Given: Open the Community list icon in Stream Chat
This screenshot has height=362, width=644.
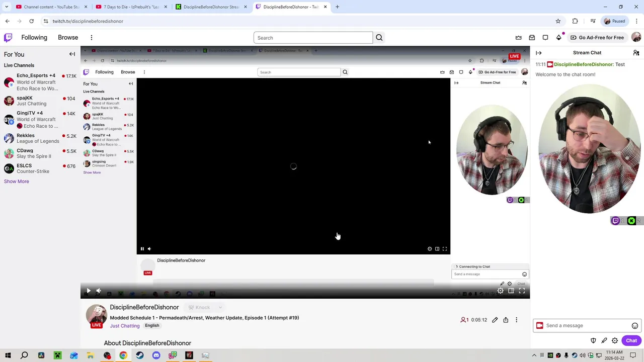Looking at the screenshot, I should pyautogui.click(x=636, y=53).
